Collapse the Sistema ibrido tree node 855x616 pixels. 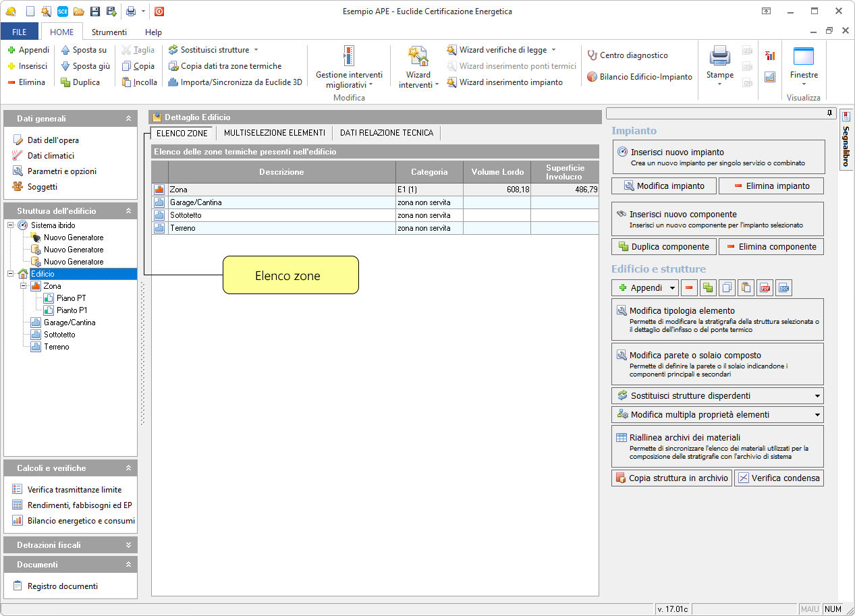(10, 225)
